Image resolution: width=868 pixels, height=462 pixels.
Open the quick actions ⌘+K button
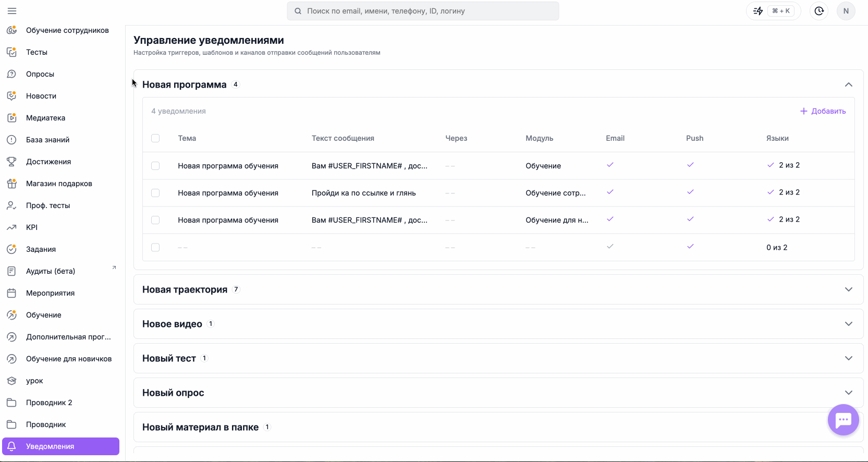(x=774, y=11)
